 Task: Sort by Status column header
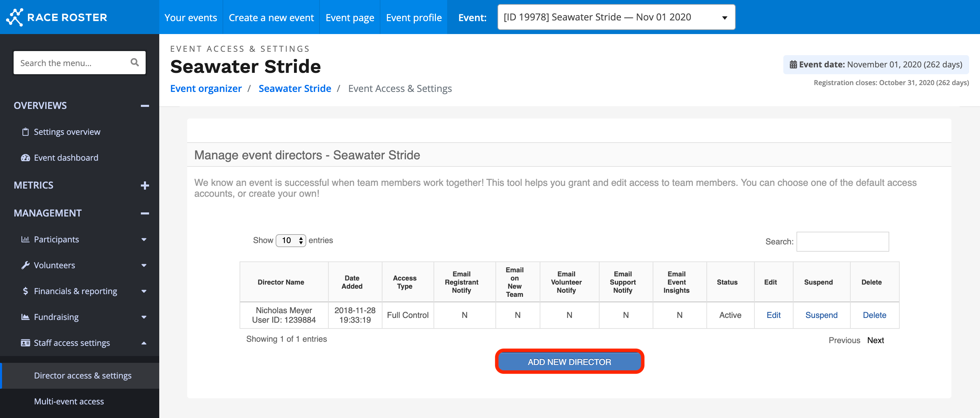[x=730, y=282]
